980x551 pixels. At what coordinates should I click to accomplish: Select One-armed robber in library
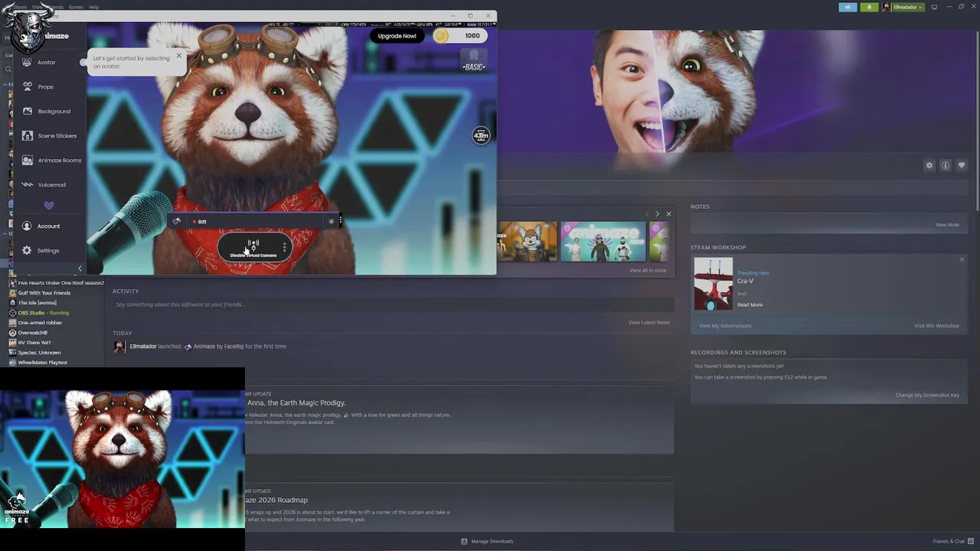tap(40, 323)
